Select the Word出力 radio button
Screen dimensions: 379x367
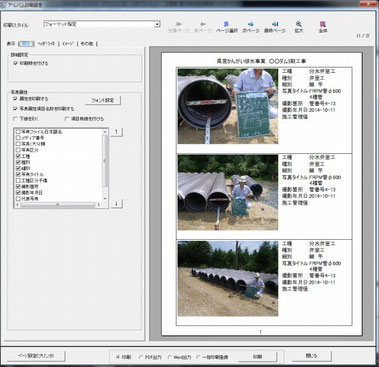click(170, 357)
